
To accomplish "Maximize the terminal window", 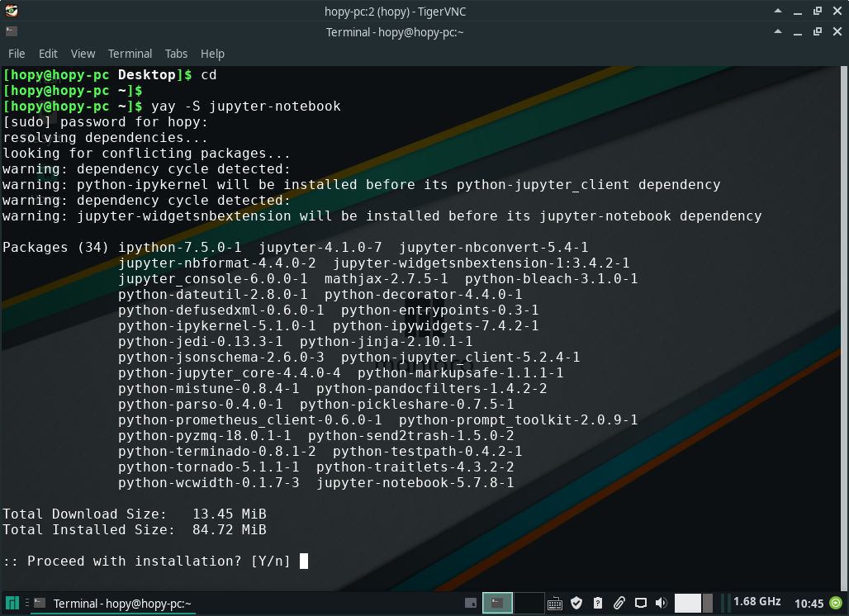I will coord(818,31).
